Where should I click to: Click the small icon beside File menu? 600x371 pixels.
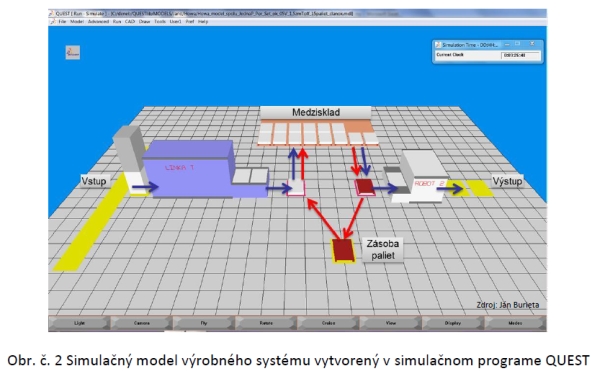pyautogui.click(x=53, y=22)
